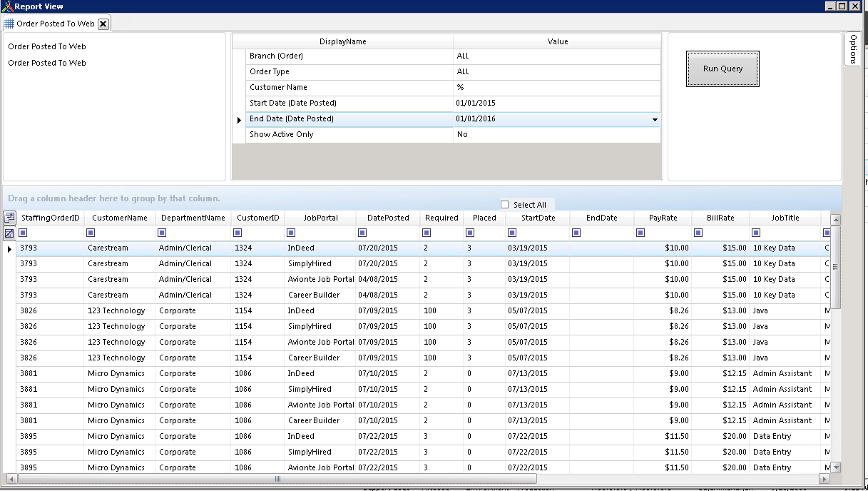Open filter icon under PayRate column
Image resolution: width=868 pixels, height=491 pixels.
(640, 233)
